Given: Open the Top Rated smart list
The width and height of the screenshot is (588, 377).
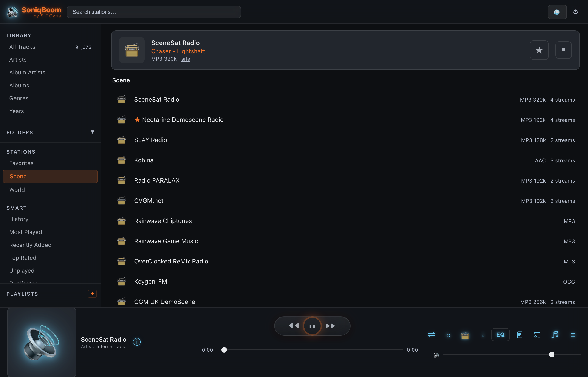Looking at the screenshot, I should click(50, 258).
